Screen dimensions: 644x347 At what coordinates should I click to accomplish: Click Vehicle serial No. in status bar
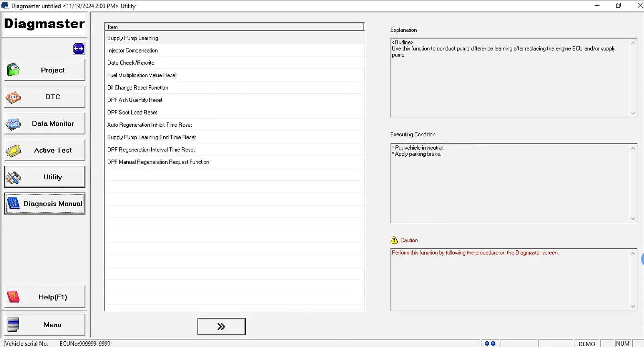tap(26, 344)
